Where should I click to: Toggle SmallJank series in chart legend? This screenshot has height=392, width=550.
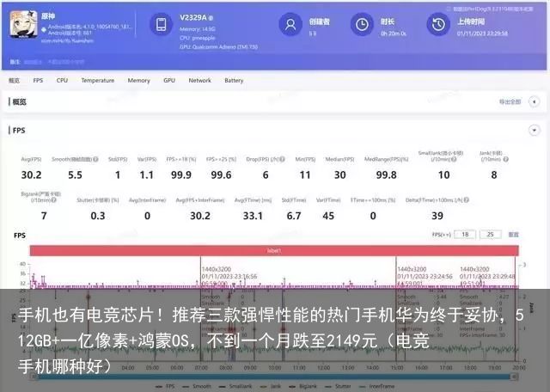point(235,386)
